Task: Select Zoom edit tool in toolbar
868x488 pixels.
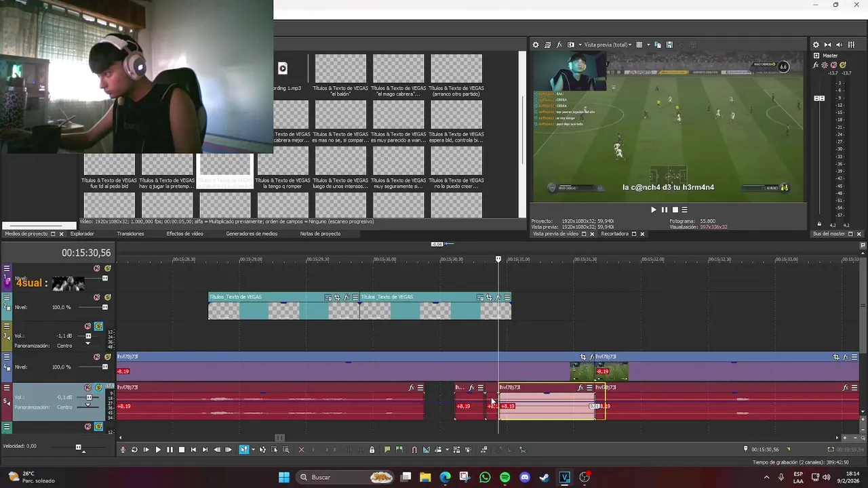Action: click(x=286, y=449)
